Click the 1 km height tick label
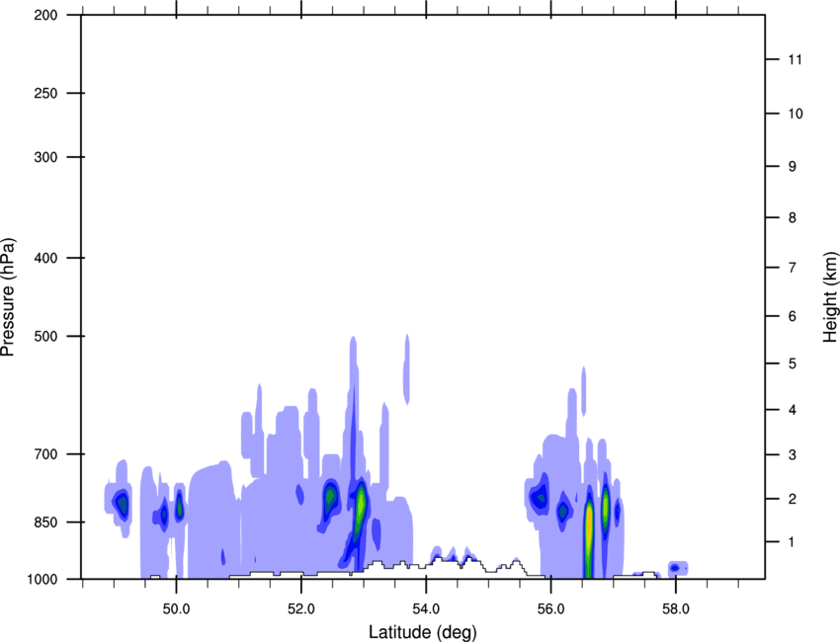 click(x=792, y=542)
